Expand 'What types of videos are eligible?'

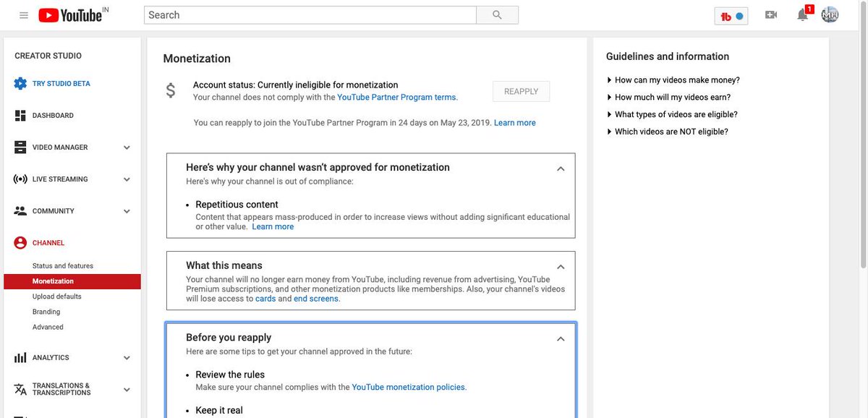tap(672, 114)
